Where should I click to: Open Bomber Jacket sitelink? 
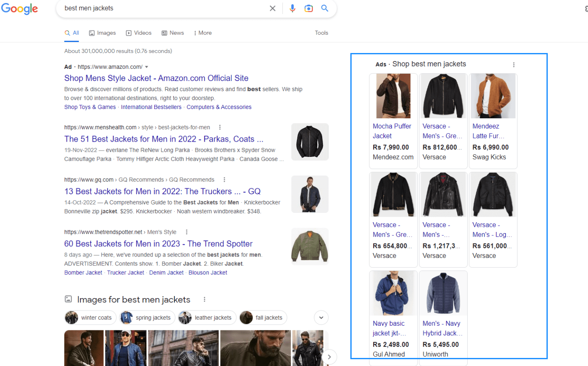(83, 273)
